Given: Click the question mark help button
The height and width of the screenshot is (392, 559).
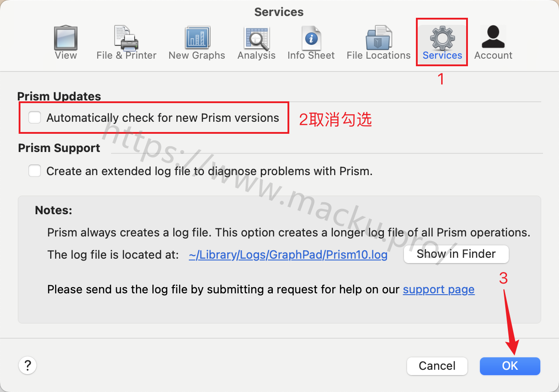Looking at the screenshot, I should pos(28,366).
